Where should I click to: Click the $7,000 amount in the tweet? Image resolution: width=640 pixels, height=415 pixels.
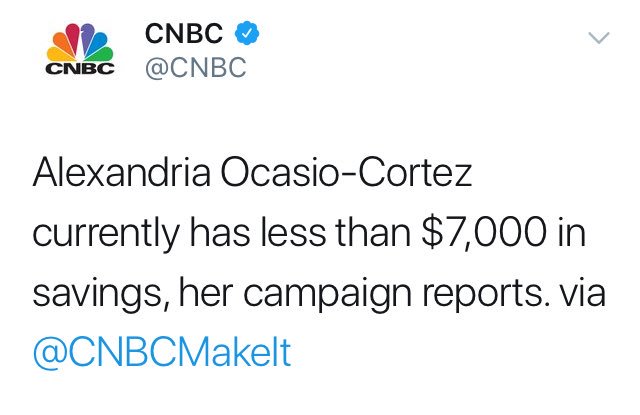tap(484, 233)
